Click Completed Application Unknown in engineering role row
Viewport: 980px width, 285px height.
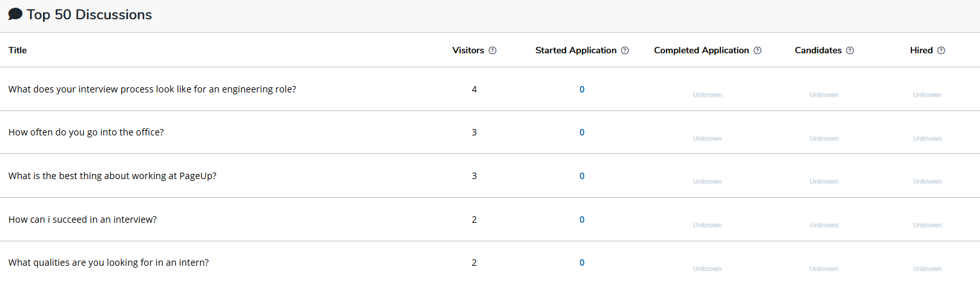click(708, 95)
